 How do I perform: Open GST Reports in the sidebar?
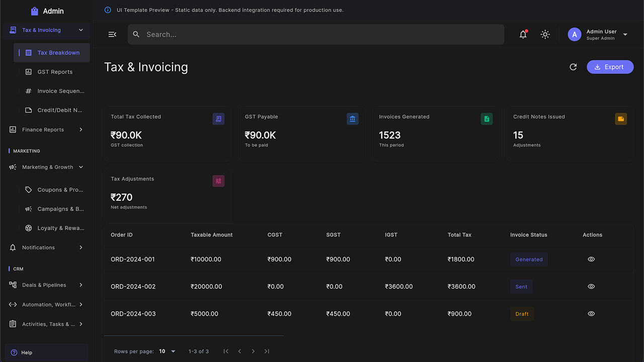[x=52, y=72]
